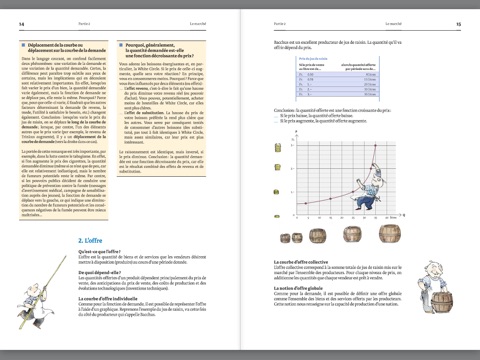Screen dimensions: 480x360
Task: Click the largest barrel image below the graph
Action: pos(390,233)
